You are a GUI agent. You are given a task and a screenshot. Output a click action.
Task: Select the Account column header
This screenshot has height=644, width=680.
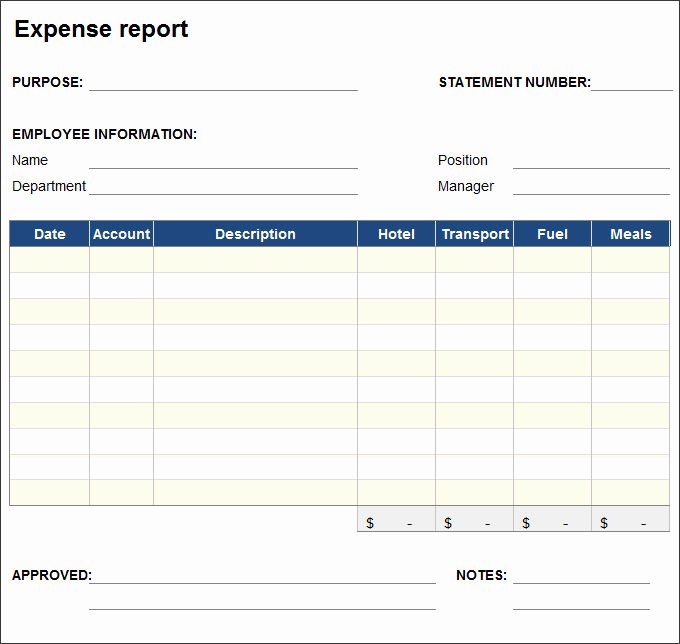coord(121,234)
